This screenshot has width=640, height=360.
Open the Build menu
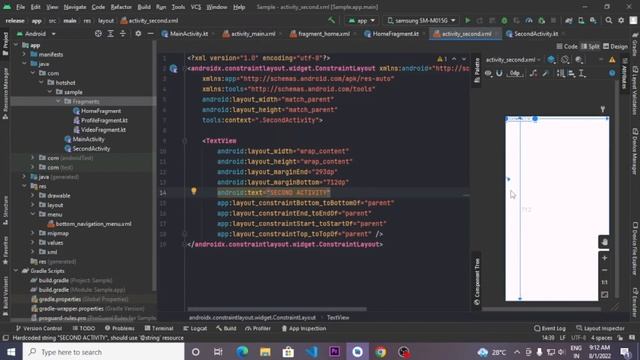click(x=144, y=7)
